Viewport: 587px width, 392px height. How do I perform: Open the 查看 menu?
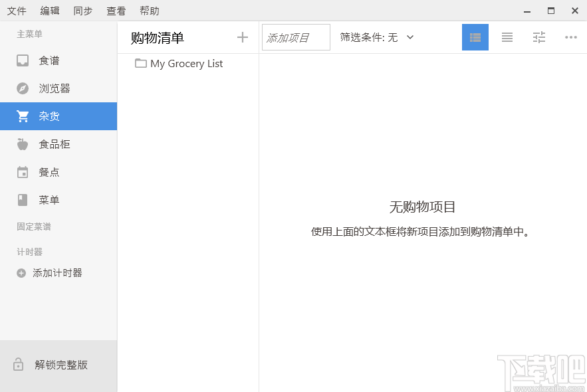(x=116, y=11)
